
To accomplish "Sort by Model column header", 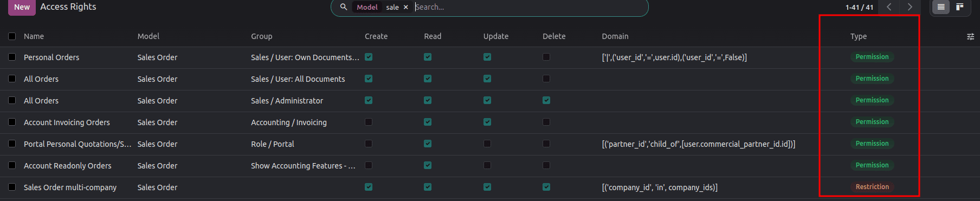I will [148, 36].
